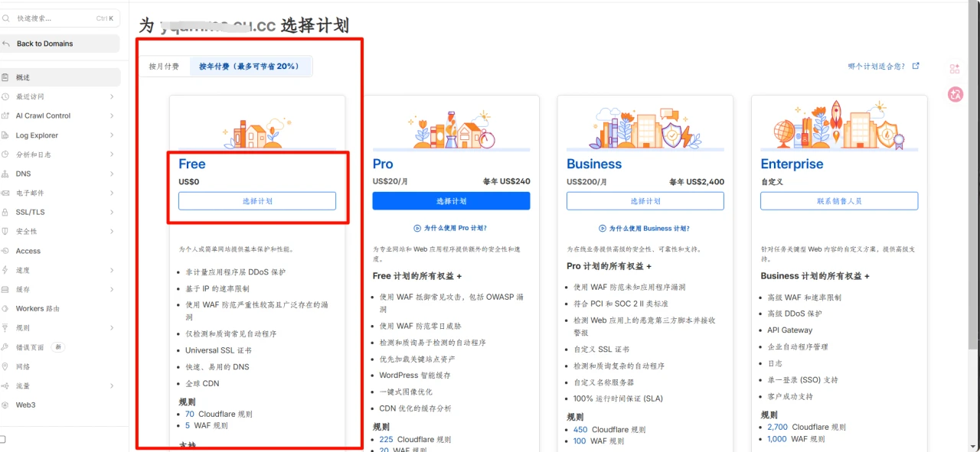
Task: Click the Enterprise plan illustration
Action: point(839,125)
